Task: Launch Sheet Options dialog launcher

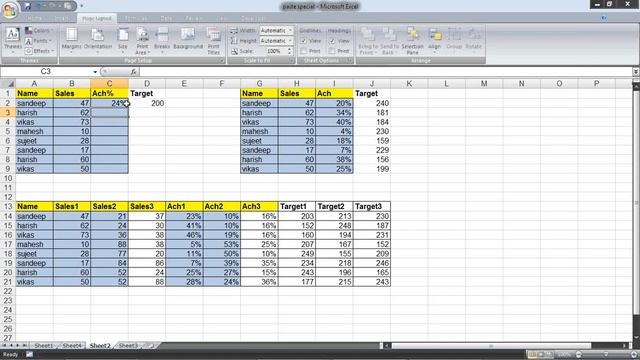Action: [x=350, y=60]
